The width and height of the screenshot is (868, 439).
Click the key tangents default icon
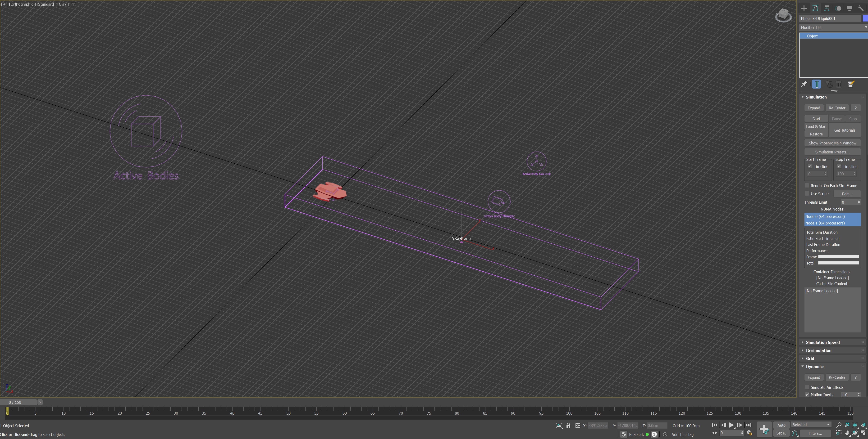(795, 433)
